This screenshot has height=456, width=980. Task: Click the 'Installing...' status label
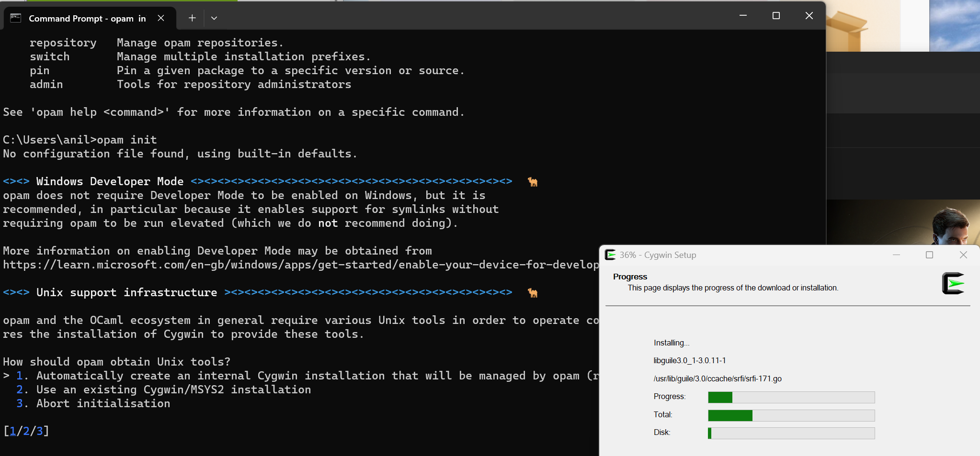pos(672,343)
